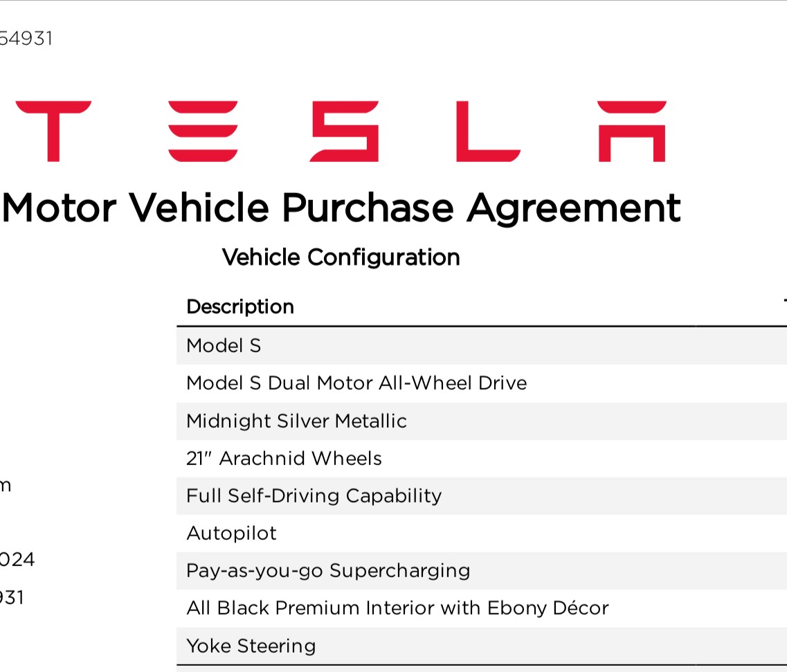The image size is (787, 672).
Task: Click the Tesla logo letter T
Action: coord(53,131)
